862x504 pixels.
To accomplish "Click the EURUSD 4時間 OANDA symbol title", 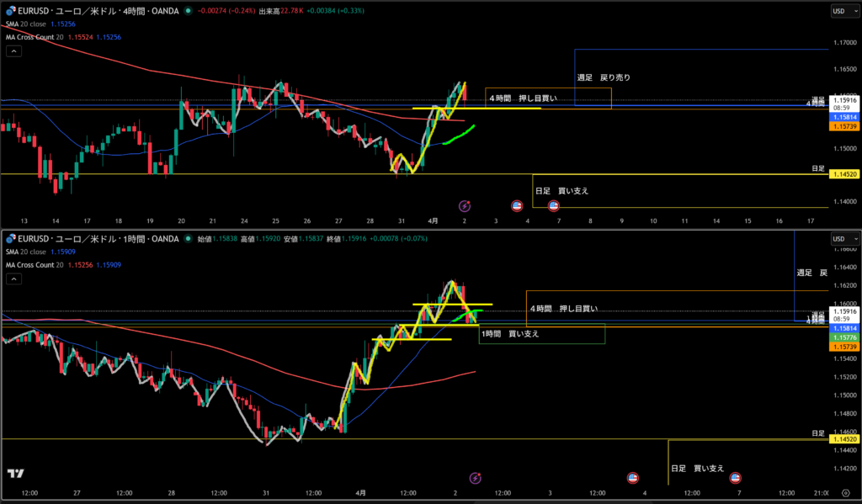I will click(97, 10).
